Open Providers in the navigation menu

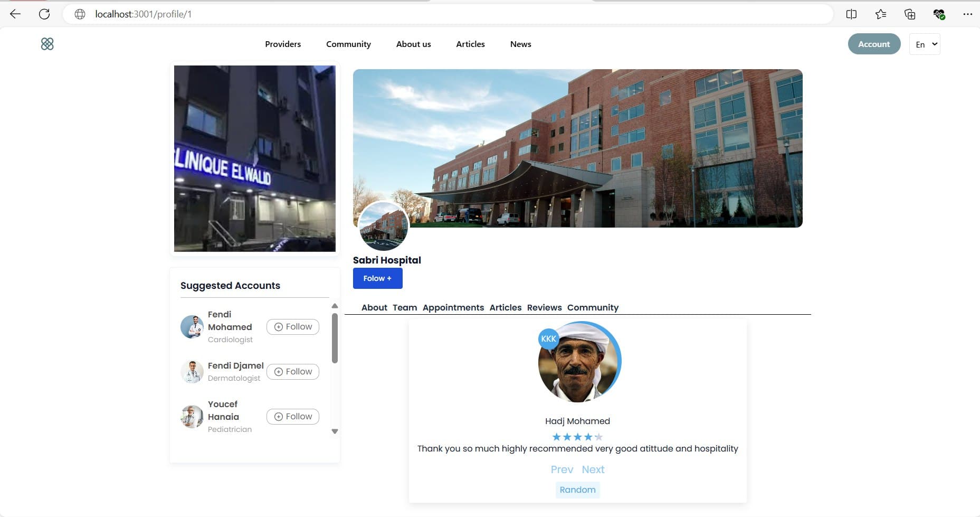click(283, 44)
